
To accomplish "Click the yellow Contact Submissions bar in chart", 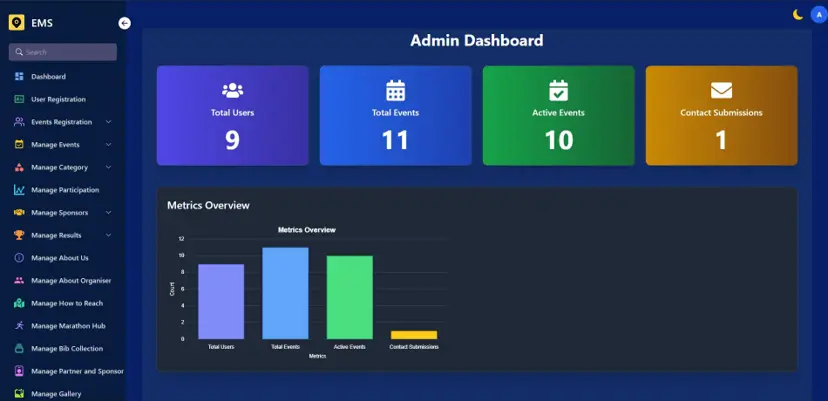I will [414, 335].
